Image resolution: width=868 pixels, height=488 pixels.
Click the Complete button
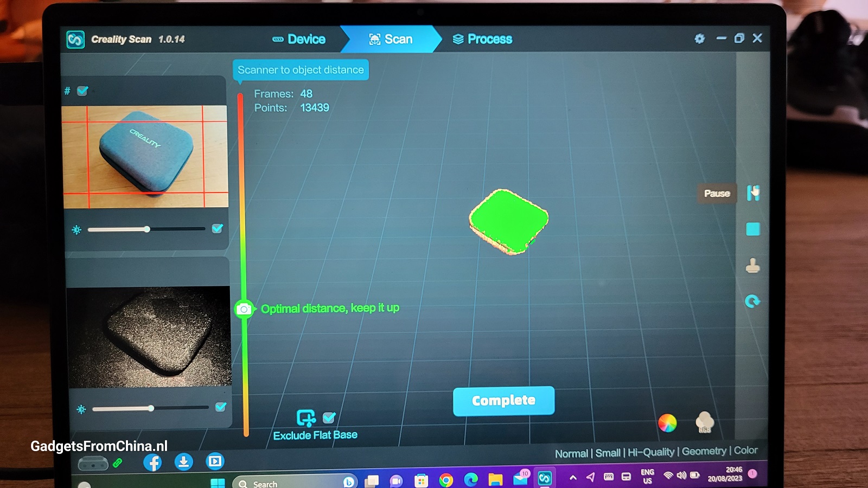point(503,401)
